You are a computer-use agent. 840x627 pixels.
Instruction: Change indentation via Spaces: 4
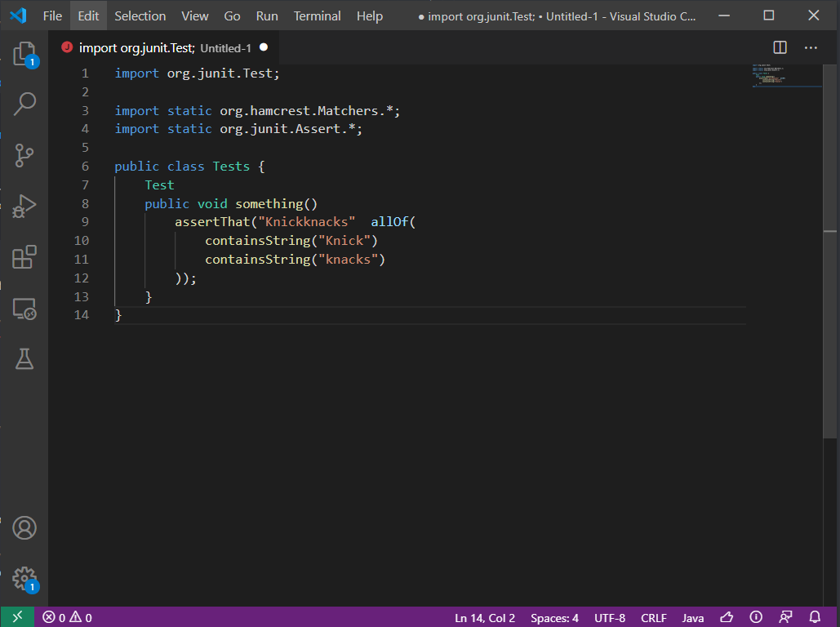click(554, 618)
